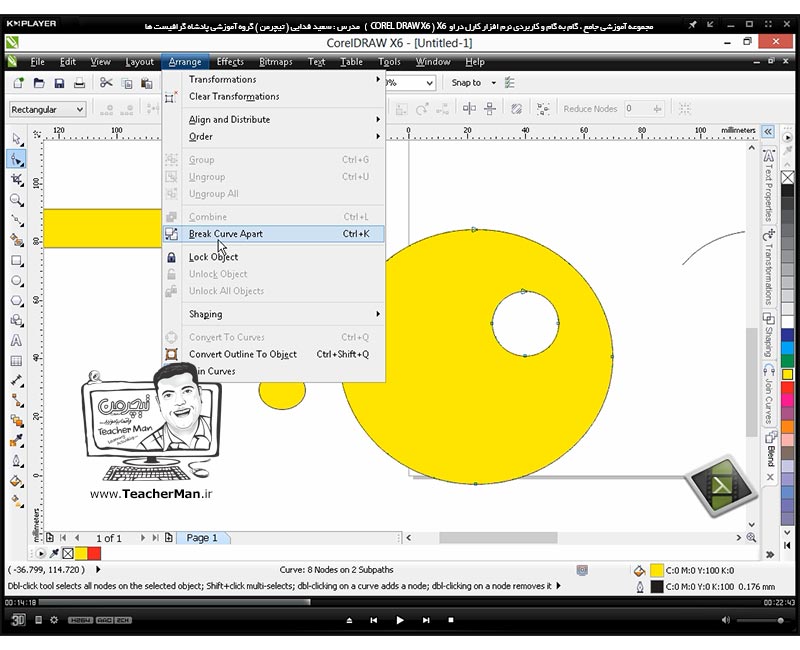Click the Options icon beside Snap to

[x=510, y=83]
